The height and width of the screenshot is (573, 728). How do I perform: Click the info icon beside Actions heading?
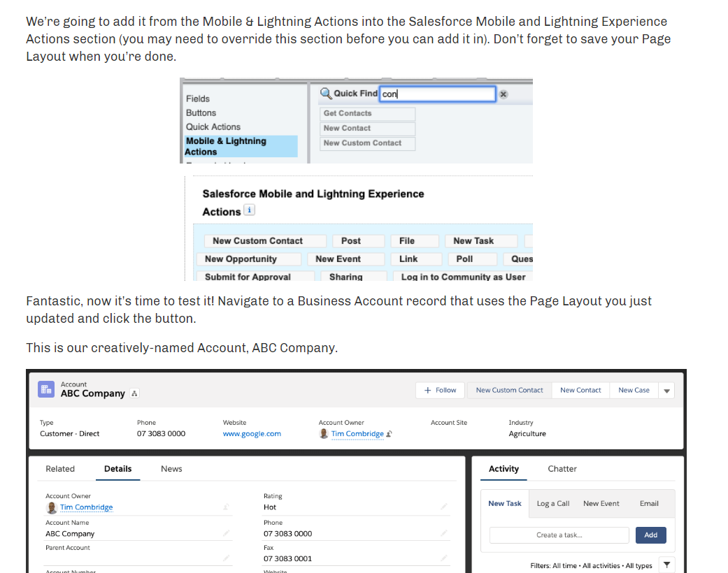pos(250,210)
